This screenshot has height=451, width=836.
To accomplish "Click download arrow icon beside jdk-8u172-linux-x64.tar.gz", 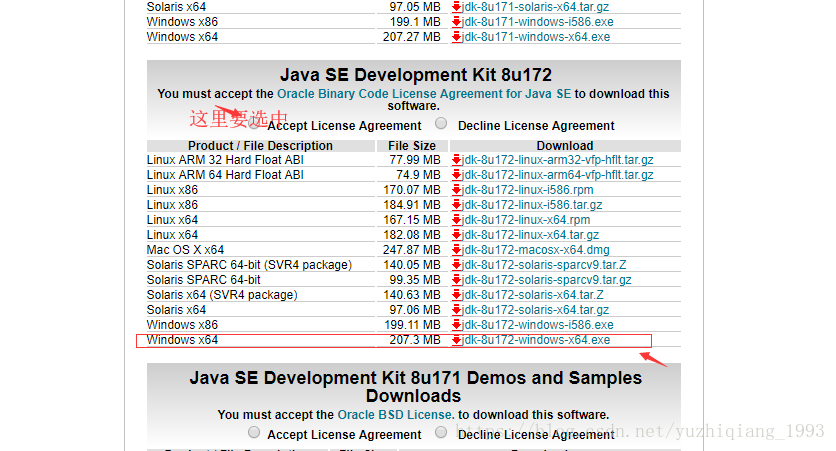I will coord(456,235).
